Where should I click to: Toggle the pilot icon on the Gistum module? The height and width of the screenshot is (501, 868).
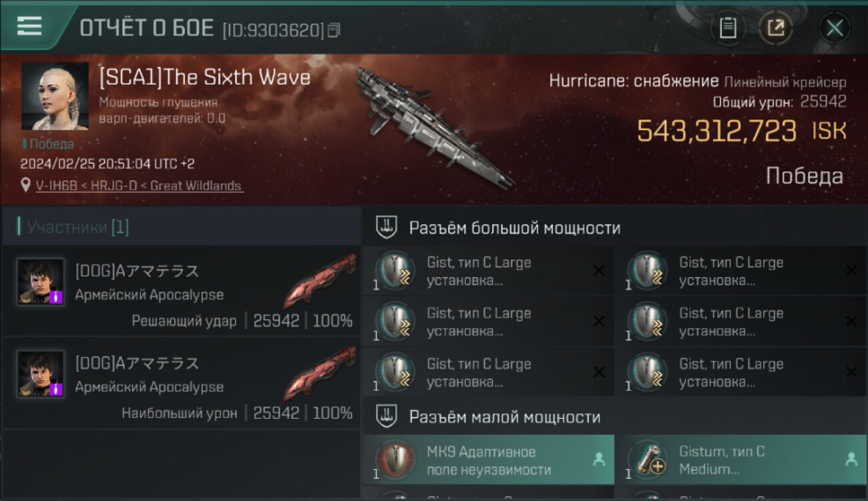(851, 460)
